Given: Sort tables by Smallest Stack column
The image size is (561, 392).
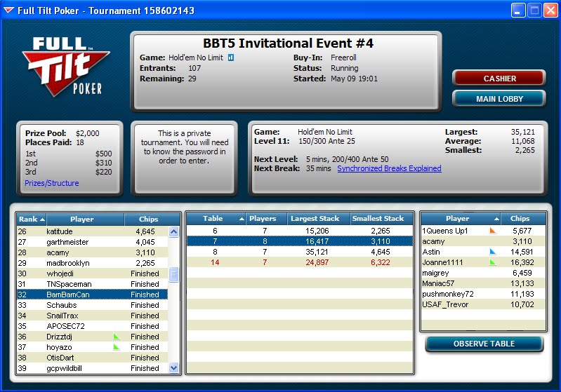Looking at the screenshot, I should pyautogui.click(x=381, y=218).
